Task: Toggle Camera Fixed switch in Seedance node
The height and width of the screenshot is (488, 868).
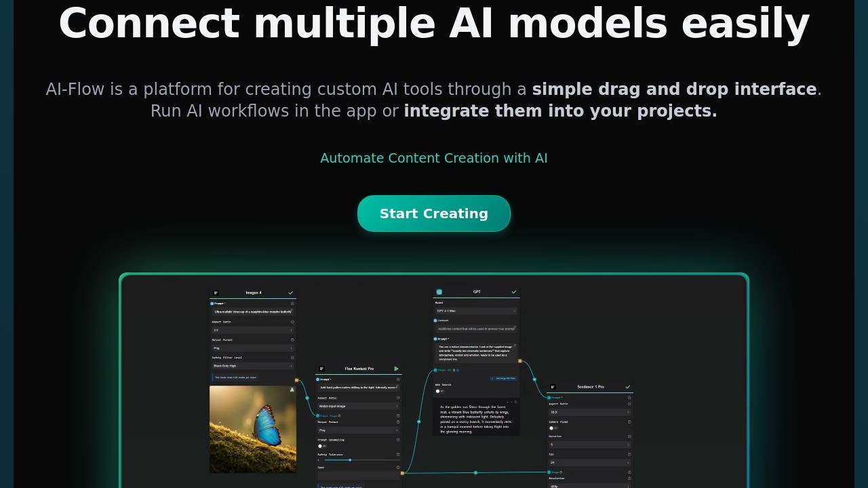Action: point(553,428)
